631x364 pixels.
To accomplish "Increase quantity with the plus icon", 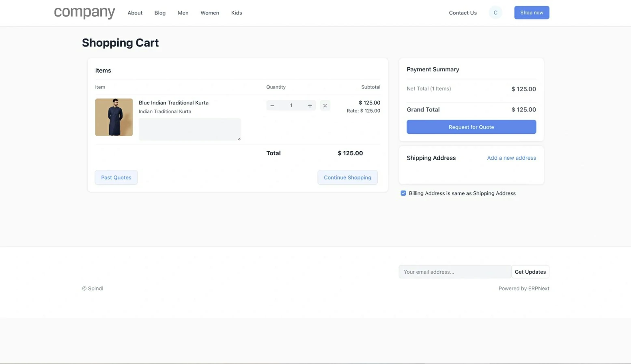I will [x=310, y=106].
